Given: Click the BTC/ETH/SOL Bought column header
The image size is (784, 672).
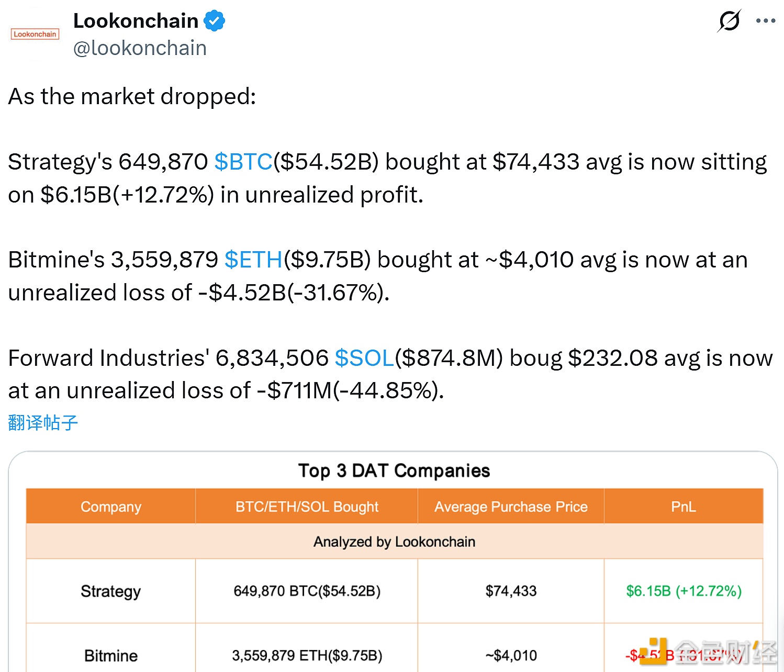Looking at the screenshot, I should click(x=307, y=507).
